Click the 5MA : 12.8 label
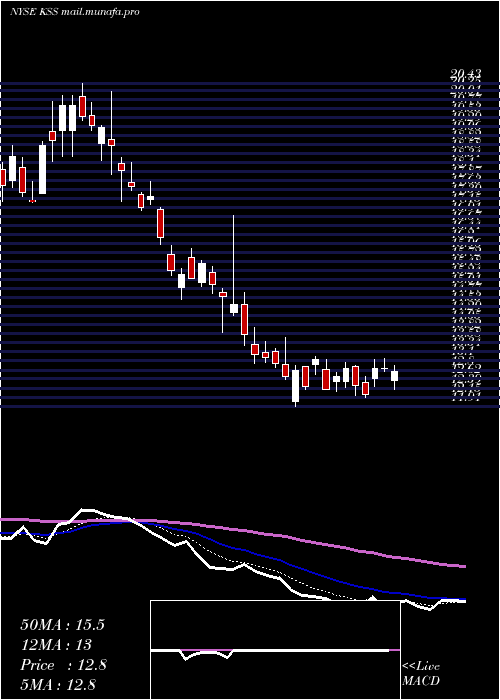Image resolution: width=500 pixels, height=700 pixels. coord(58,685)
